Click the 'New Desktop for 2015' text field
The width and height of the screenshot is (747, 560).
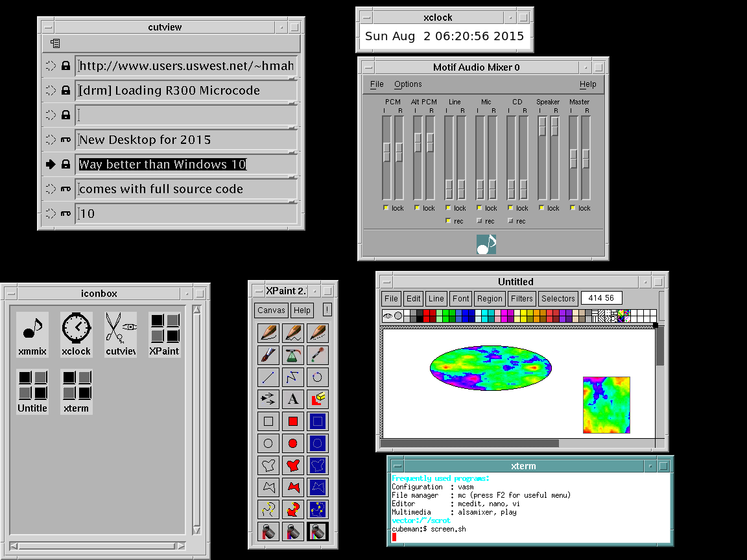(186, 139)
